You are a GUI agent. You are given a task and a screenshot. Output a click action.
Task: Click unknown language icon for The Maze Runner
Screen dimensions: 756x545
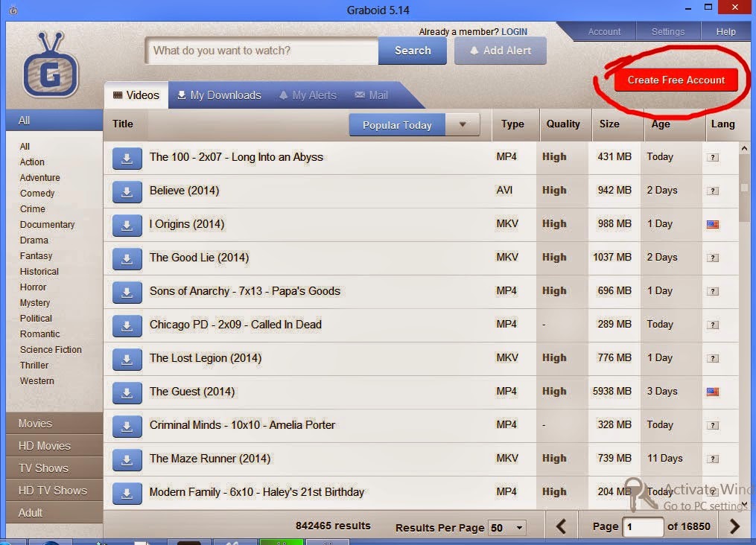tap(713, 459)
